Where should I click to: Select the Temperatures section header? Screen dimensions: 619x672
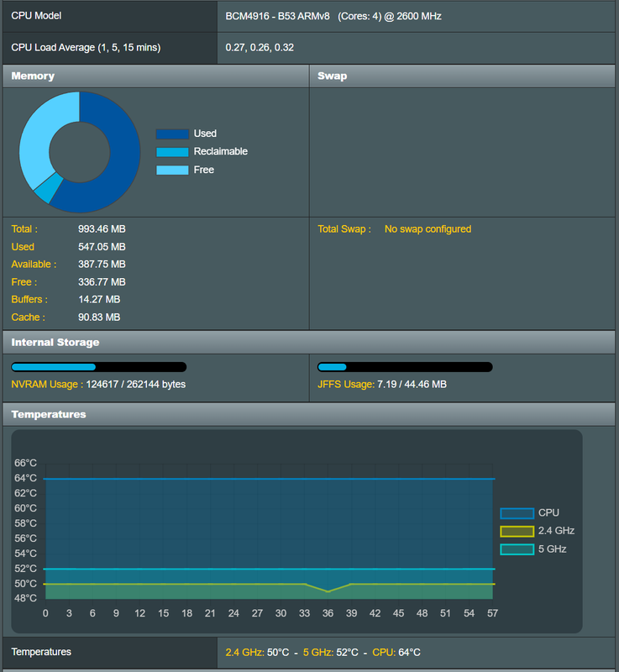[309, 414]
